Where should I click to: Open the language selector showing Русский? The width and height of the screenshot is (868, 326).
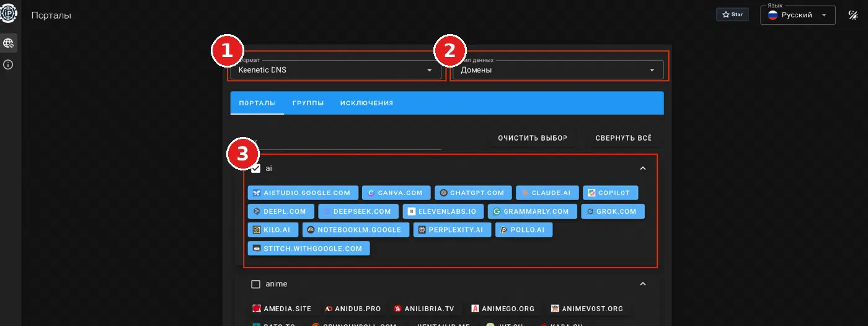[798, 15]
